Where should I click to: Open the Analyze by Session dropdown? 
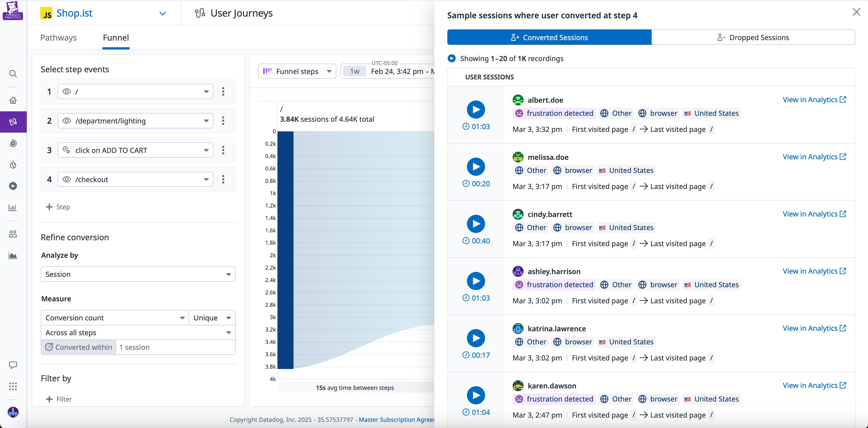[x=138, y=274]
